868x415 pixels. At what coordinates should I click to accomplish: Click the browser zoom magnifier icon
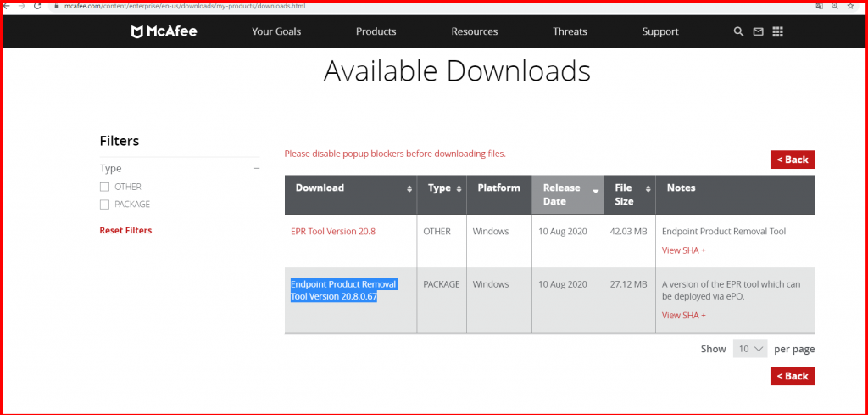pyautogui.click(x=835, y=6)
